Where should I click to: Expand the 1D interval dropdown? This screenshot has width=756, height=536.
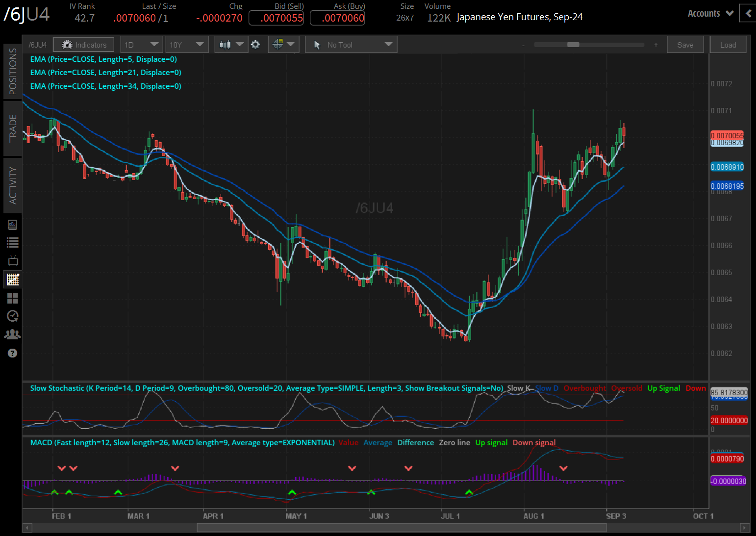click(142, 45)
